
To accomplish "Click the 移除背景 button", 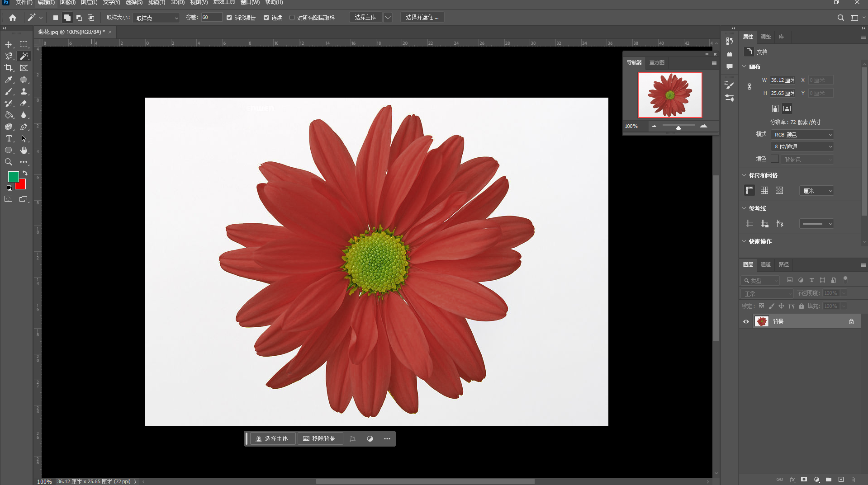I will pyautogui.click(x=319, y=438).
